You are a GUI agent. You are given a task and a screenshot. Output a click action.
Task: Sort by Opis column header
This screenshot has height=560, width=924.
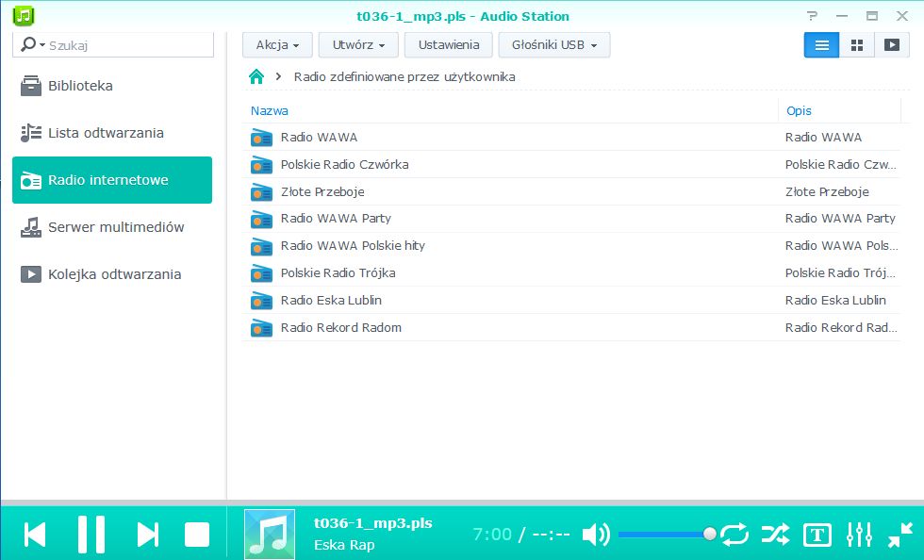click(799, 111)
